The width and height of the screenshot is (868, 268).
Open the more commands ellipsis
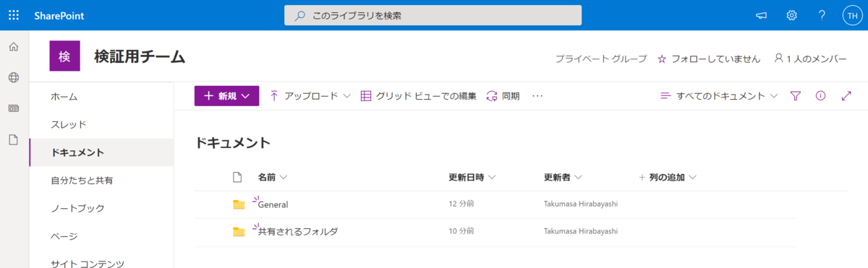(537, 95)
